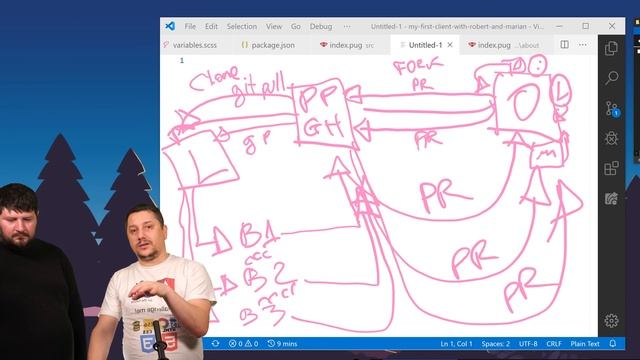Split the editor to the right
The width and height of the screenshot is (640, 360).
[564, 44]
